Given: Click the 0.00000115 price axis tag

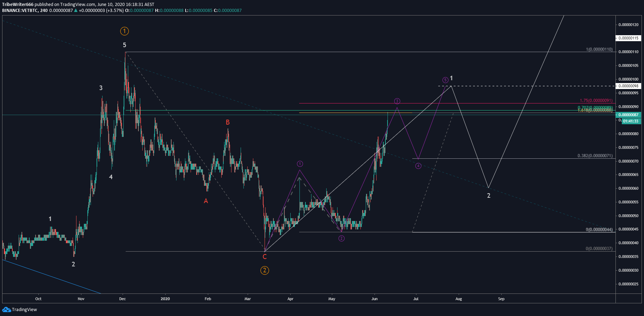Looking at the screenshot, I should [x=628, y=38].
